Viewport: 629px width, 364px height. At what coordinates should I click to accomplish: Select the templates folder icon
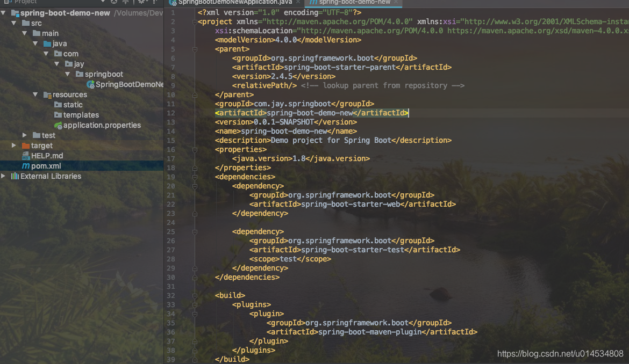(58, 115)
